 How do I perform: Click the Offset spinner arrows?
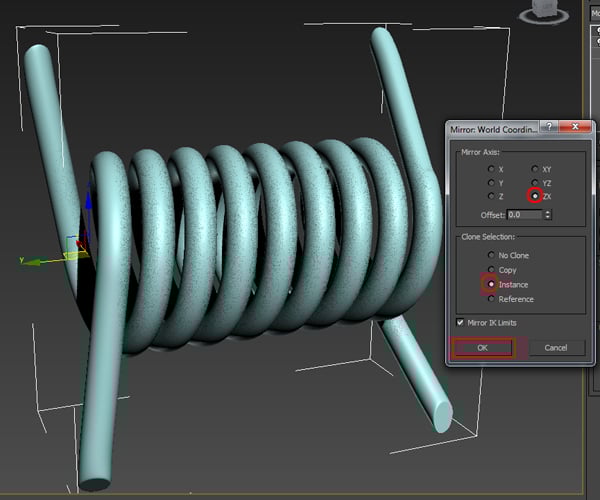click(x=548, y=215)
